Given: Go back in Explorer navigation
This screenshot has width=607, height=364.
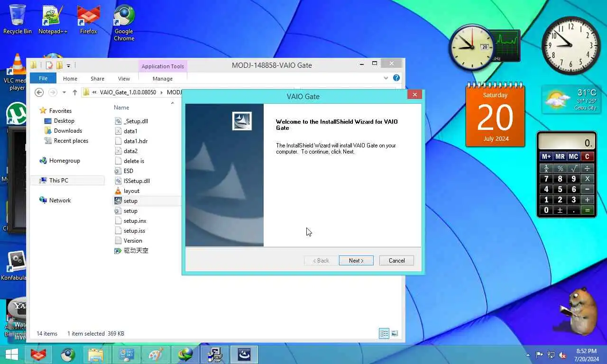Looking at the screenshot, I should 39,92.
